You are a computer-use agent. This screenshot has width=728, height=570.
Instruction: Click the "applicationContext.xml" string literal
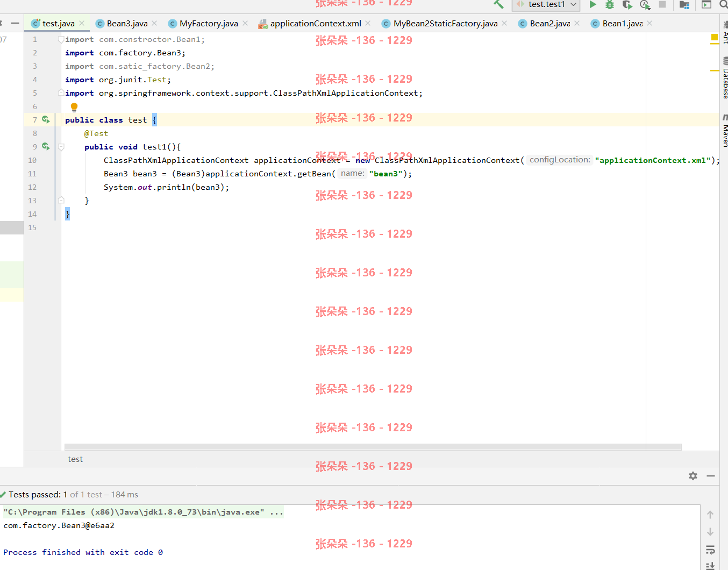click(x=653, y=160)
